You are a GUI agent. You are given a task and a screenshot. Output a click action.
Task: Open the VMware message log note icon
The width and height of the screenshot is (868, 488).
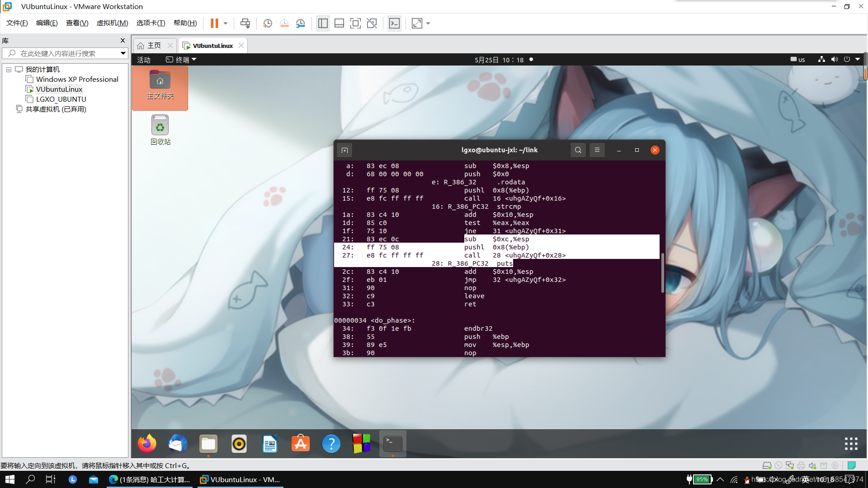click(852, 465)
